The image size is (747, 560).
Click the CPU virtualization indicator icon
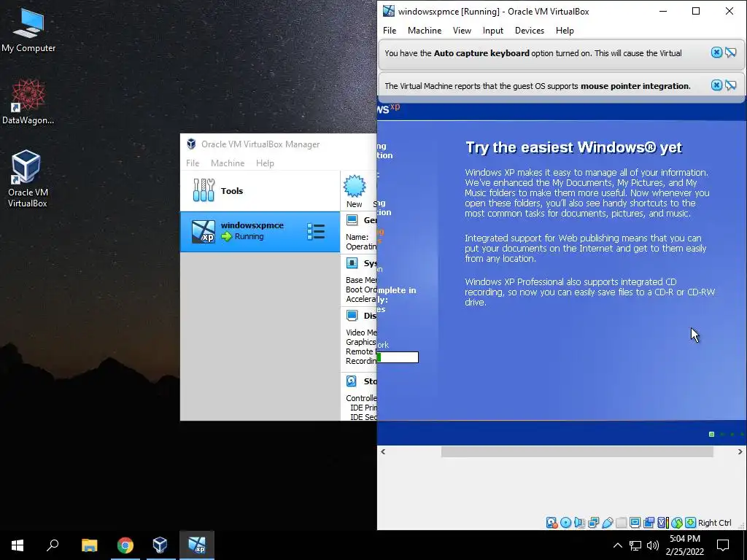pos(662,522)
